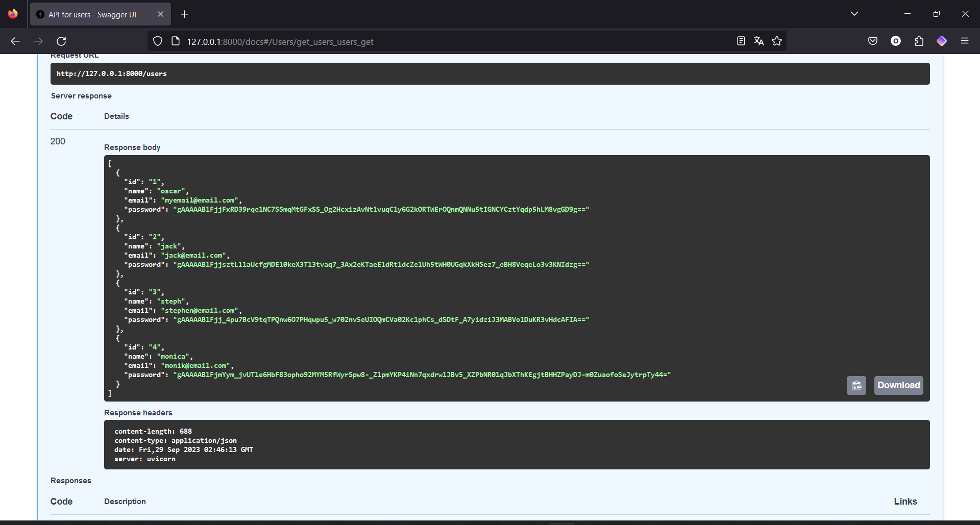Click the address bar URL
The image size is (980, 525).
(280, 42)
